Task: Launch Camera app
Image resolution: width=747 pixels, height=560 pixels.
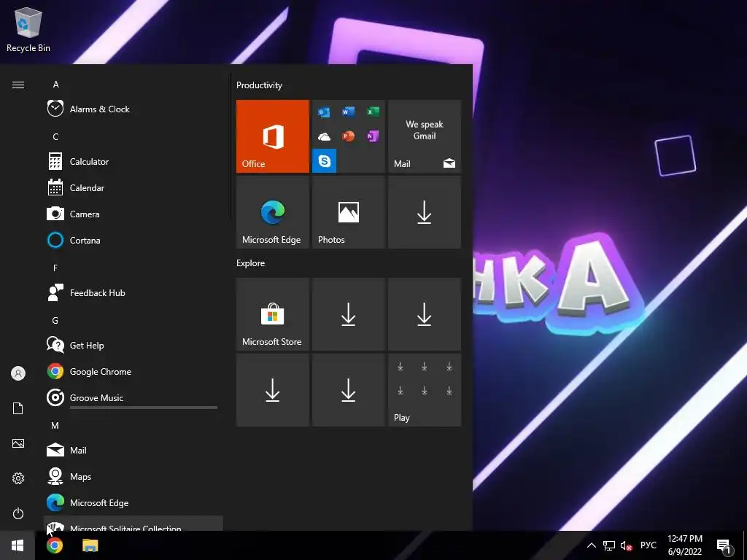Action: tap(133, 214)
